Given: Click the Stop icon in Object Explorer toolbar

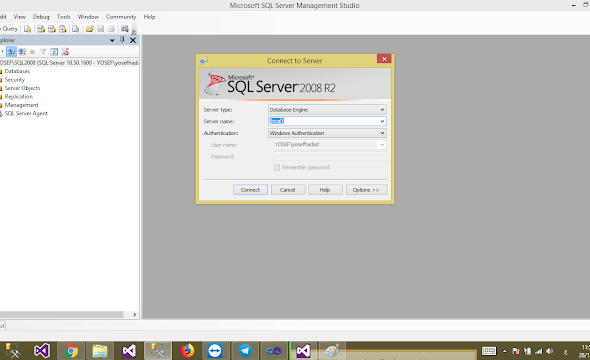Looking at the screenshot, I should click(33, 52).
